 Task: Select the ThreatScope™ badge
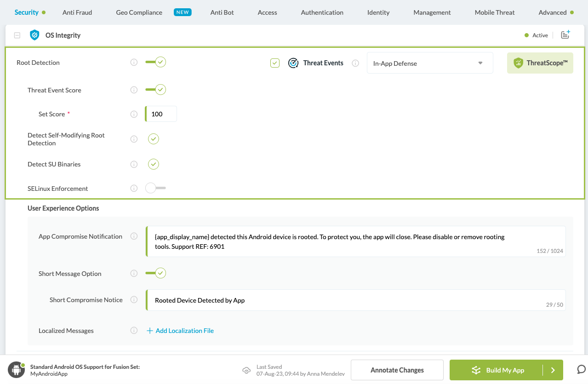540,63
